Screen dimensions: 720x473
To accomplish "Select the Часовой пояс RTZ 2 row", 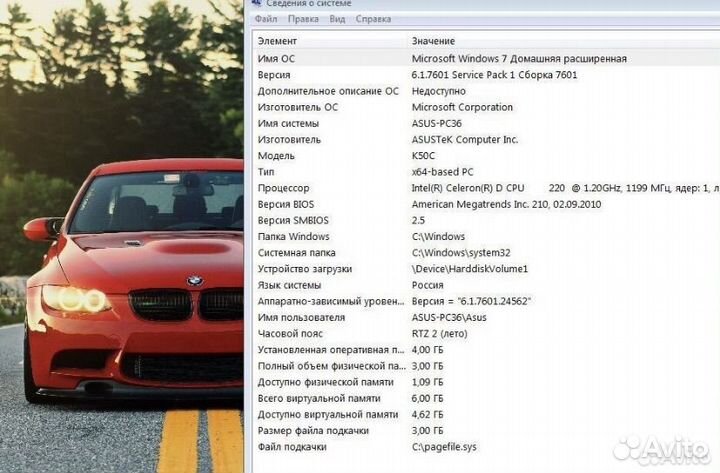I will pos(487,333).
